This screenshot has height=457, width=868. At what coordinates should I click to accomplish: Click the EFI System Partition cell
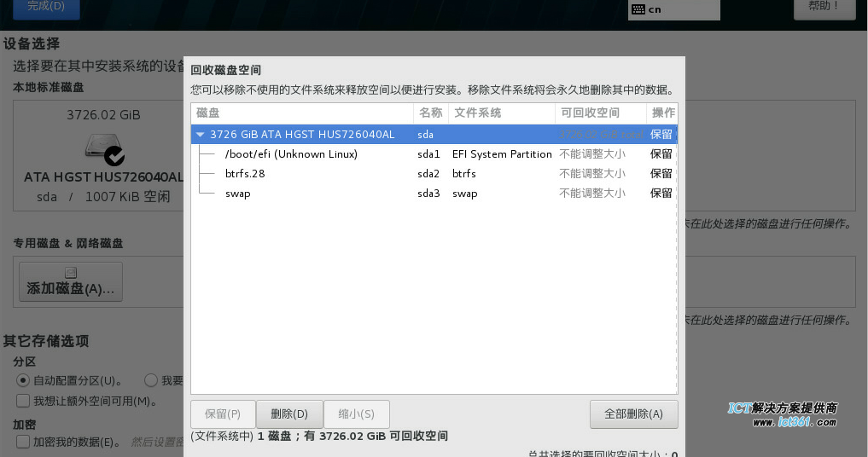coord(502,154)
